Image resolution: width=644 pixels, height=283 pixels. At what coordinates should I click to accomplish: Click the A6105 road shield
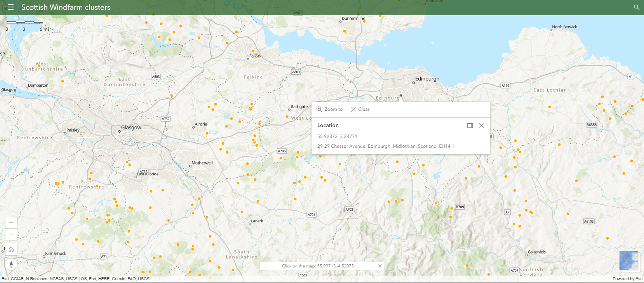coord(589,221)
